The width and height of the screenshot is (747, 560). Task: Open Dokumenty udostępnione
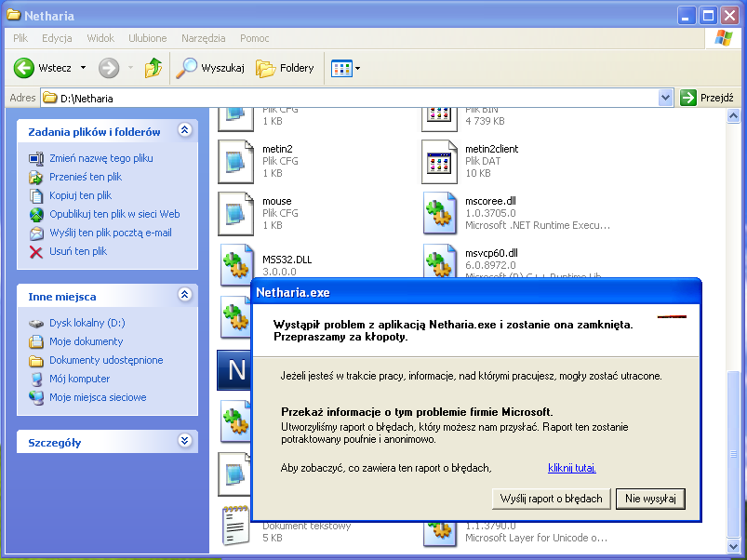[106, 360]
